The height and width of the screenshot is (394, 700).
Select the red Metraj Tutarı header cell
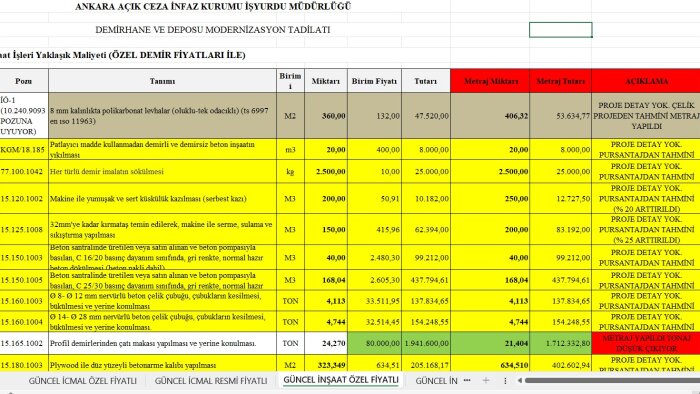pyautogui.click(x=561, y=81)
